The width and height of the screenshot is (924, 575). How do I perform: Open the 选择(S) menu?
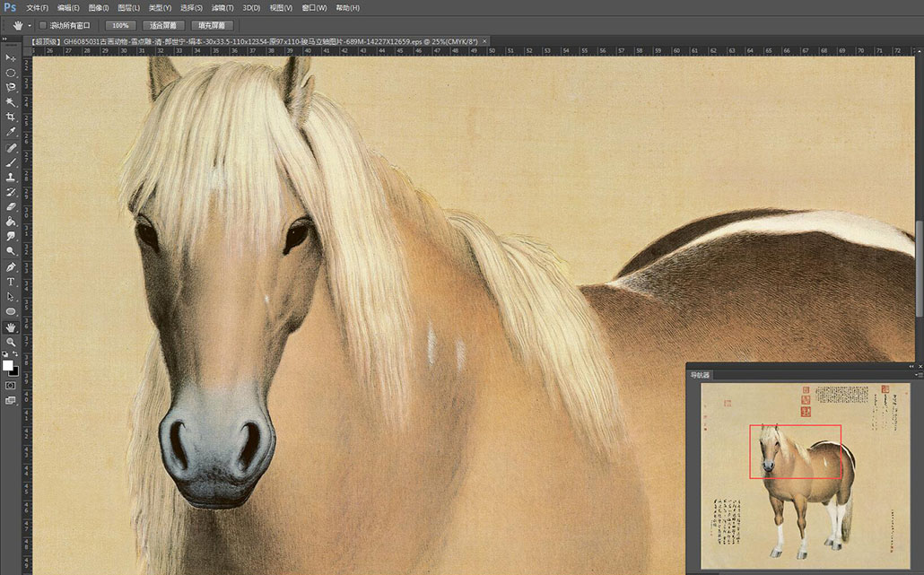pyautogui.click(x=191, y=8)
